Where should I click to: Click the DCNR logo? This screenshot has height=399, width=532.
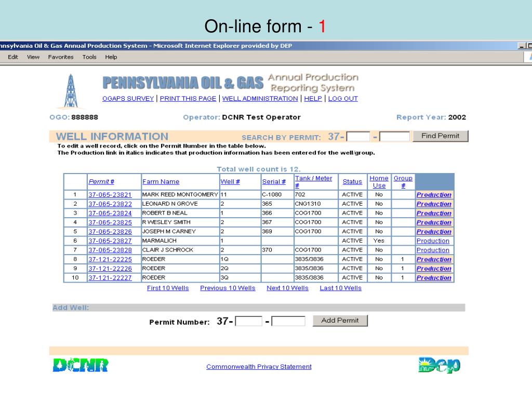(x=81, y=365)
